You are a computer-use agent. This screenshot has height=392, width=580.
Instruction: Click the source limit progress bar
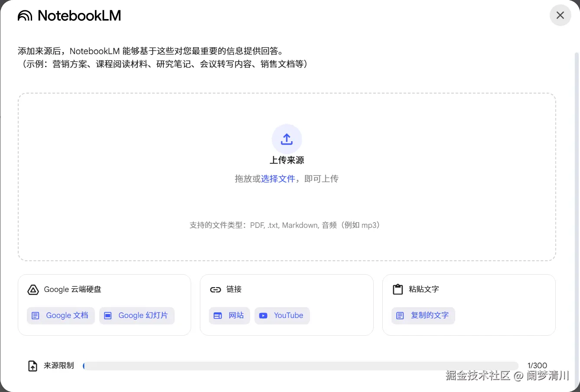300,366
